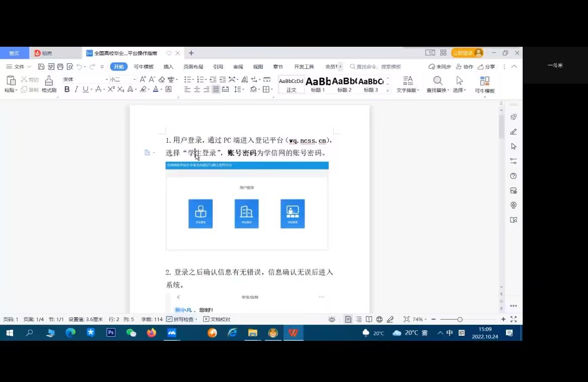Viewport: 588px width, 382px height.
Task: Open Find and Replace (查找替换)
Action: click(437, 83)
